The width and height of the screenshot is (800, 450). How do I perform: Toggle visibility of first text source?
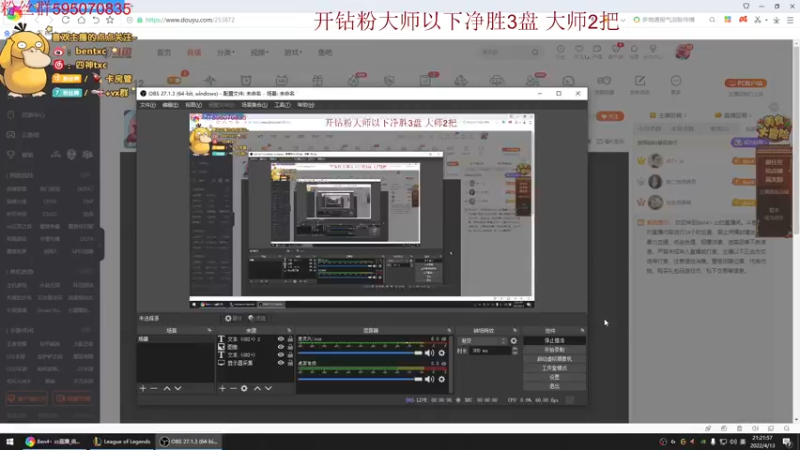pyautogui.click(x=281, y=339)
